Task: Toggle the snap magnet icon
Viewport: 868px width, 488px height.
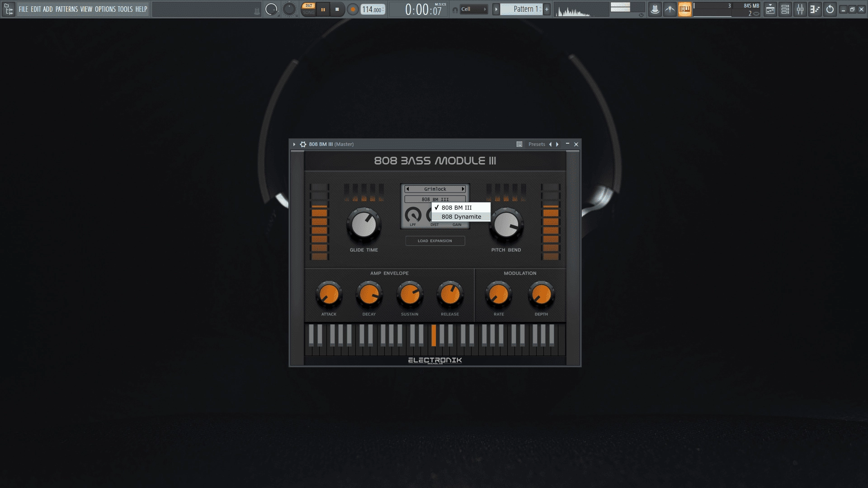Action: coord(455,9)
